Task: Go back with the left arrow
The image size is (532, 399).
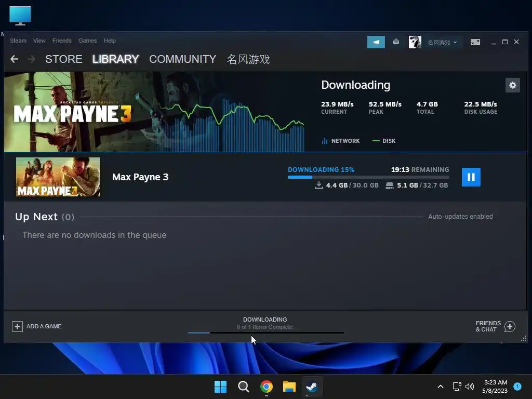Action: click(x=14, y=59)
